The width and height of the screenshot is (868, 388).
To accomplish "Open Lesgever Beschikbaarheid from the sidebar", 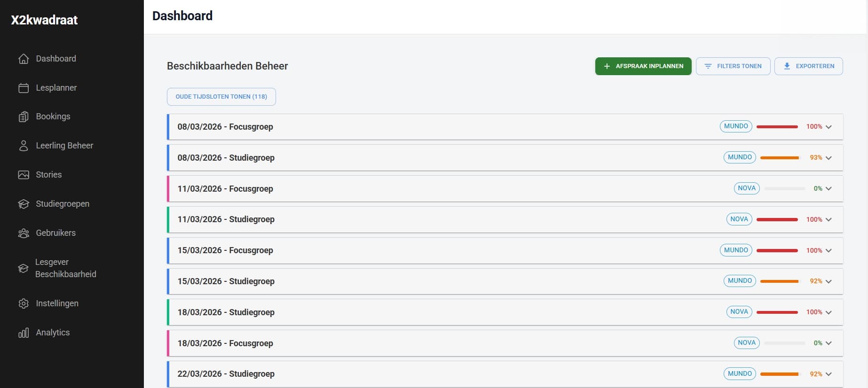I will 65,268.
